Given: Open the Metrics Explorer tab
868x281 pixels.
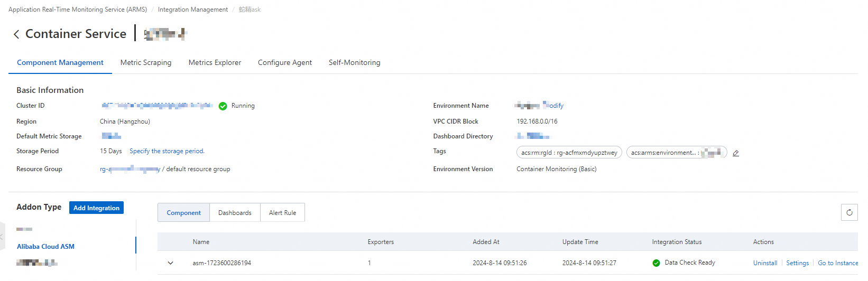Looking at the screenshot, I should point(215,62).
